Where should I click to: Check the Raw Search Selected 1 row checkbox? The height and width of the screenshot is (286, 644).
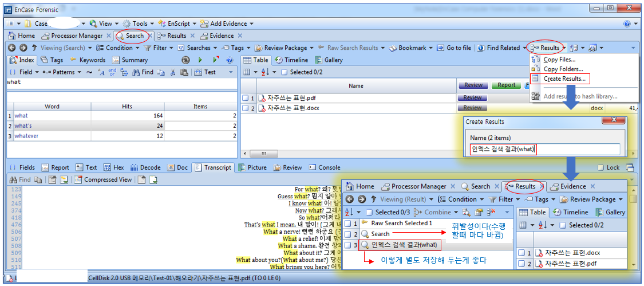(x=348, y=224)
